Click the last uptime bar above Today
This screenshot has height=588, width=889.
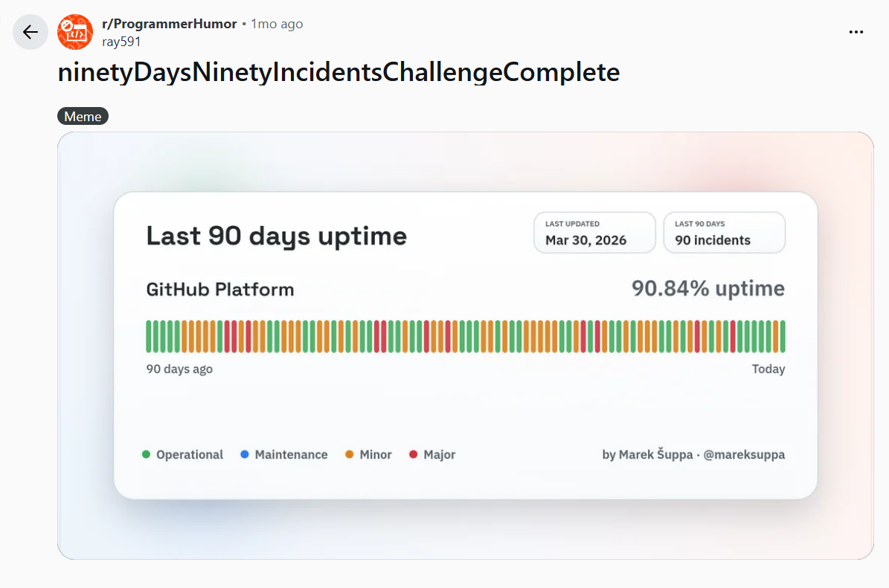783,337
